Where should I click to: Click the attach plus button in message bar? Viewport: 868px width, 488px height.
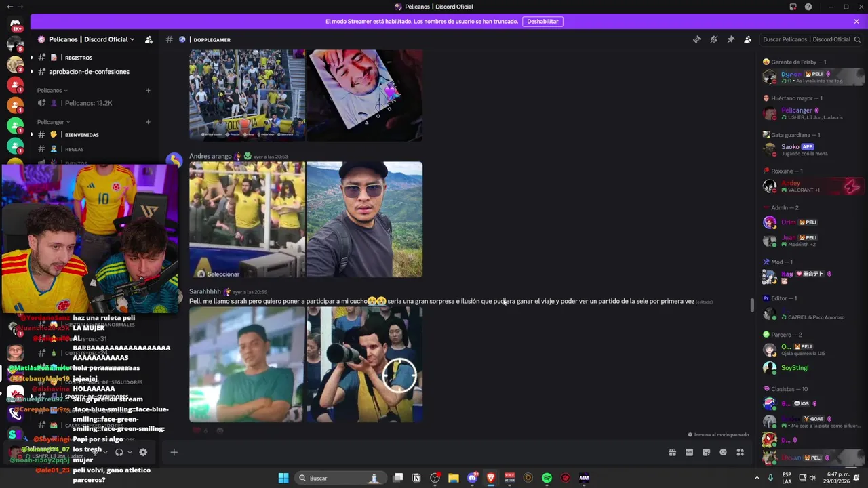(174, 452)
